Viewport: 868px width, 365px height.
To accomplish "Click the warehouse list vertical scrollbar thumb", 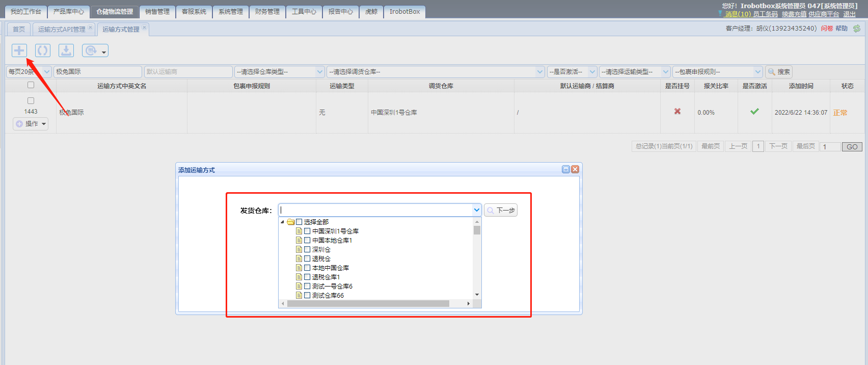I will pyautogui.click(x=477, y=230).
